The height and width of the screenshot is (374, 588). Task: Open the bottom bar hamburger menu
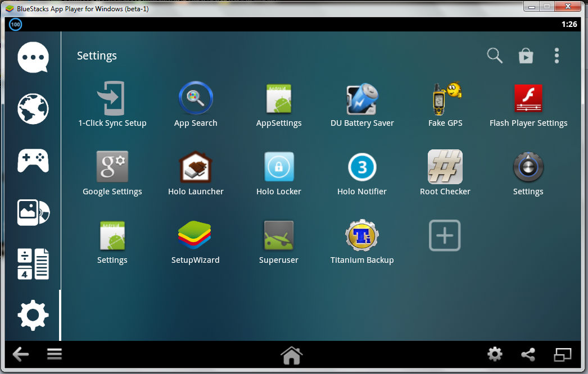55,354
